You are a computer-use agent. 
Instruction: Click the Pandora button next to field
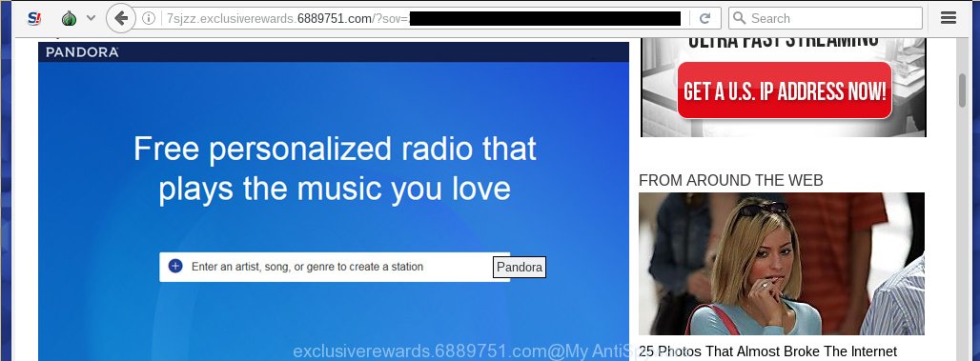coord(520,268)
